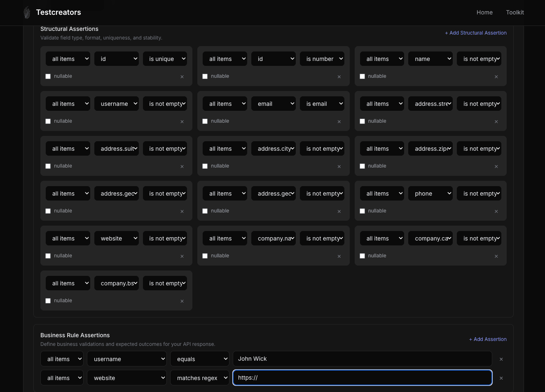Viewport: 545px width, 392px height.
Task: Delete the 'username equals John Wick' rule
Action: pyautogui.click(x=501, y=359)
